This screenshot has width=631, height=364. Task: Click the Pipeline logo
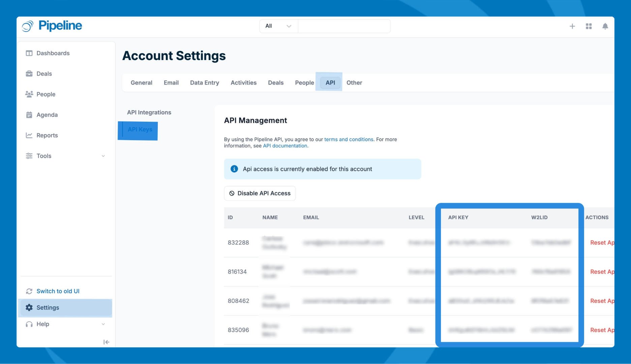point(52,26)
